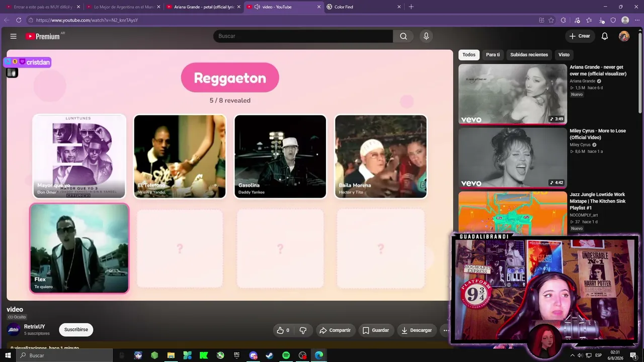Open Miley Cyrus 'More to Lose' thumbnail
644x362 pixels.
point(513,158)
